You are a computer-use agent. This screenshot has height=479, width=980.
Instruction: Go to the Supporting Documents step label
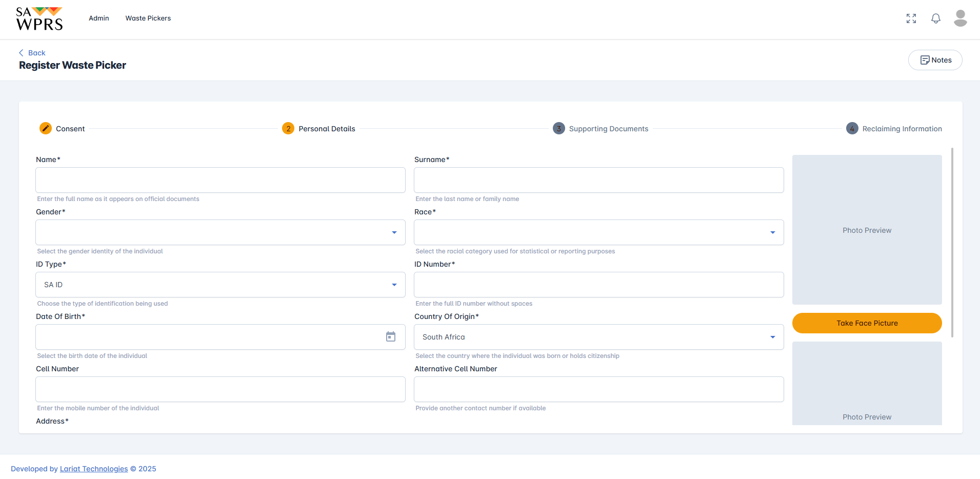pyautogui.click(x=609, y=129)
